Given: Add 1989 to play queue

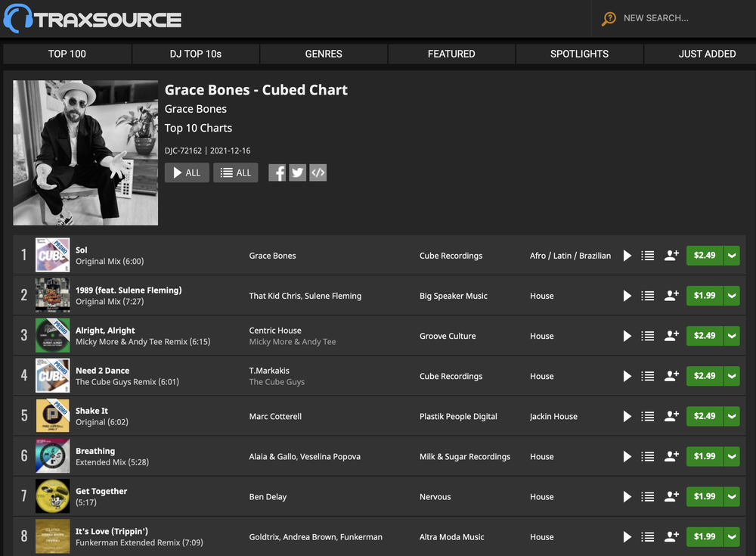Looking at the screenshot, I should click(x=648, y=295).
